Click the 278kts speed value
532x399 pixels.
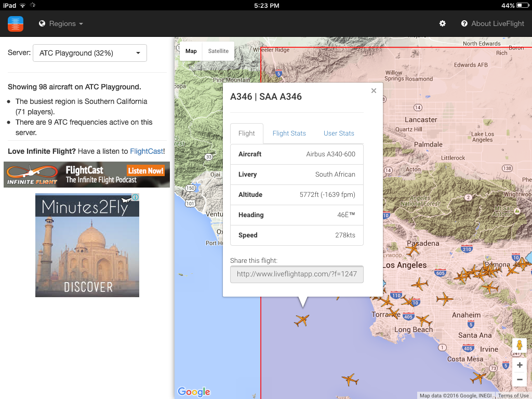(x=345, y=235)
